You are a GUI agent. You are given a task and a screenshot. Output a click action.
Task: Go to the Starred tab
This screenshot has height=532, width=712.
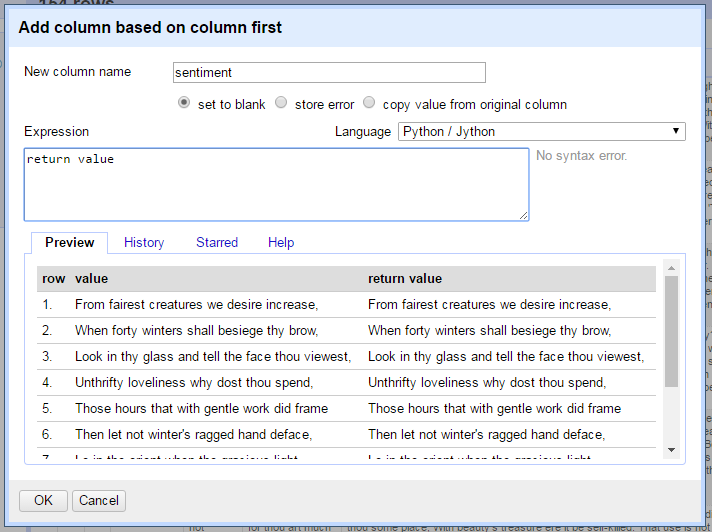pos(217,242)
